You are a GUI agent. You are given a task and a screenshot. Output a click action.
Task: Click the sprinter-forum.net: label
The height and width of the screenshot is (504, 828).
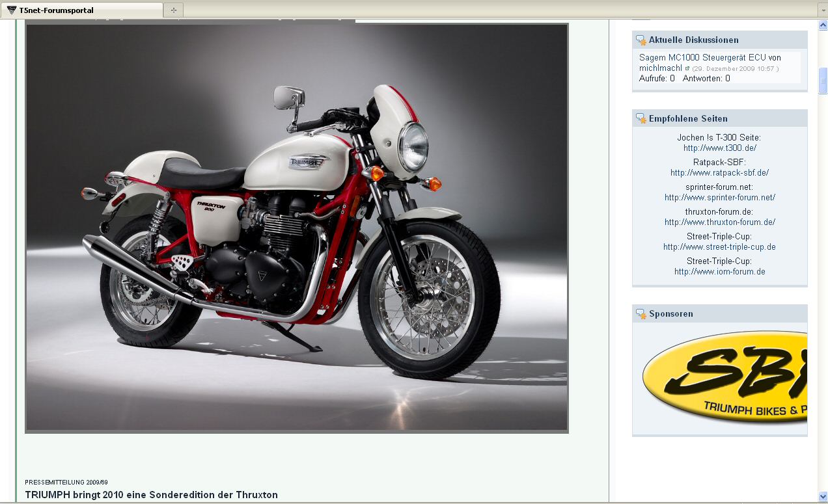[x=719, y=187]
